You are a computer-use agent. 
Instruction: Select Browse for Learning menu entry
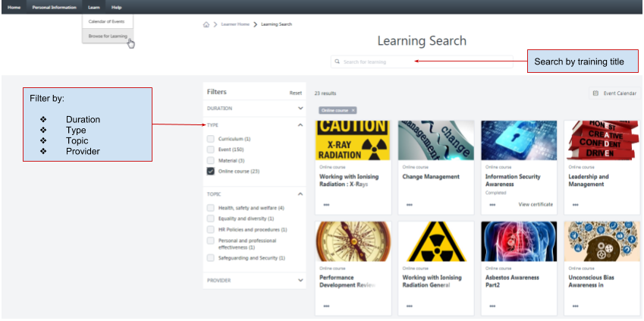(x=108, y=36)
